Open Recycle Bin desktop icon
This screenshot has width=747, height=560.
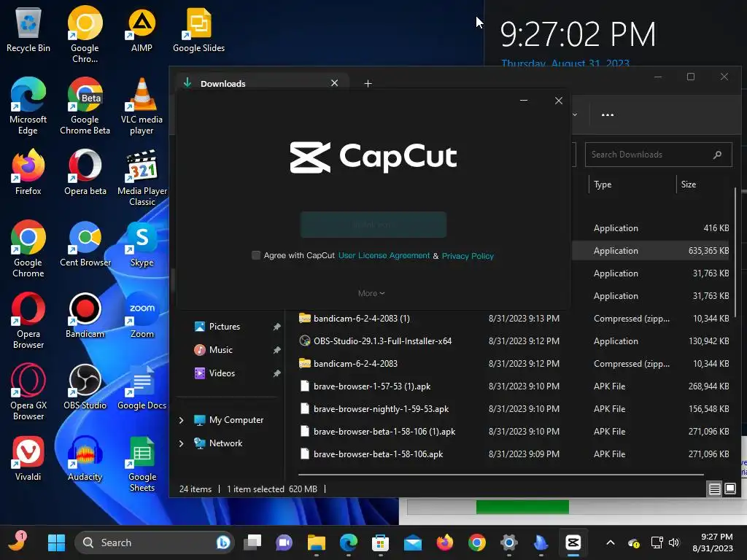point(28,31)
